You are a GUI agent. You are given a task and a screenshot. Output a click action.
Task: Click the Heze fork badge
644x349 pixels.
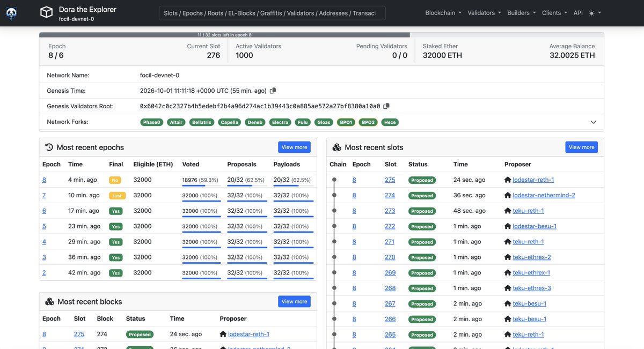390,122
